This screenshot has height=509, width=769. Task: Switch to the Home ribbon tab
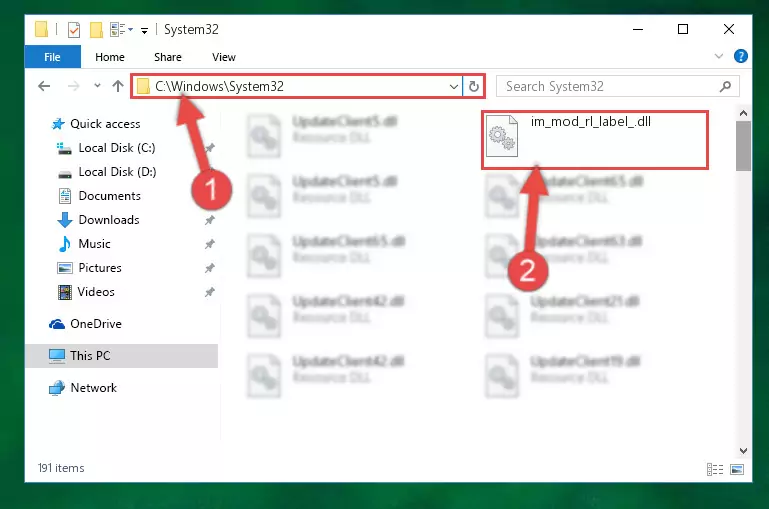point(110,57)
